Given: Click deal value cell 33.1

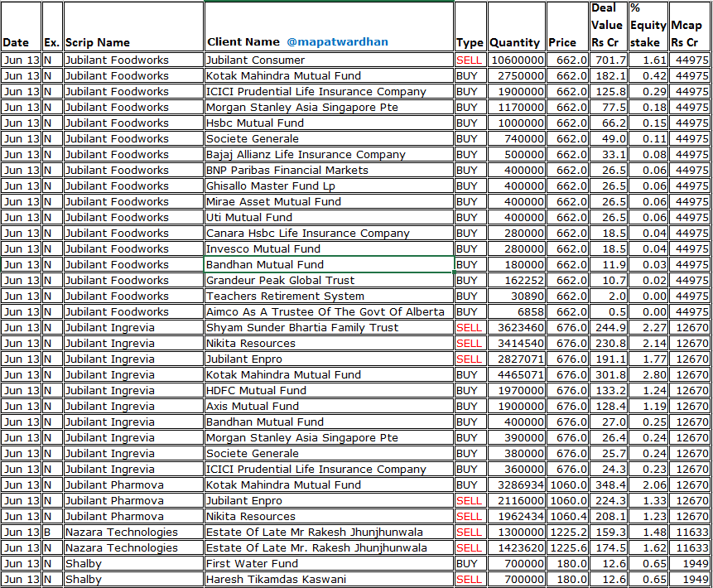Looking at the screenshot, I should pos(609,154).
